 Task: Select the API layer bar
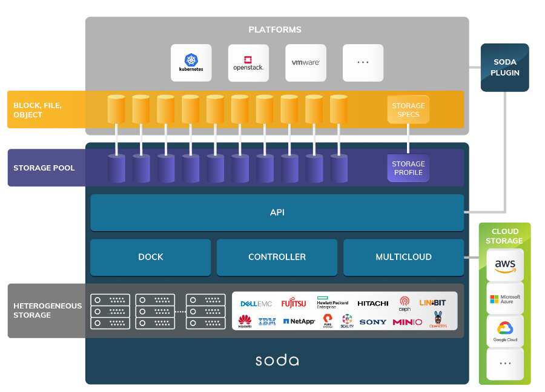(x=277, y=212)
